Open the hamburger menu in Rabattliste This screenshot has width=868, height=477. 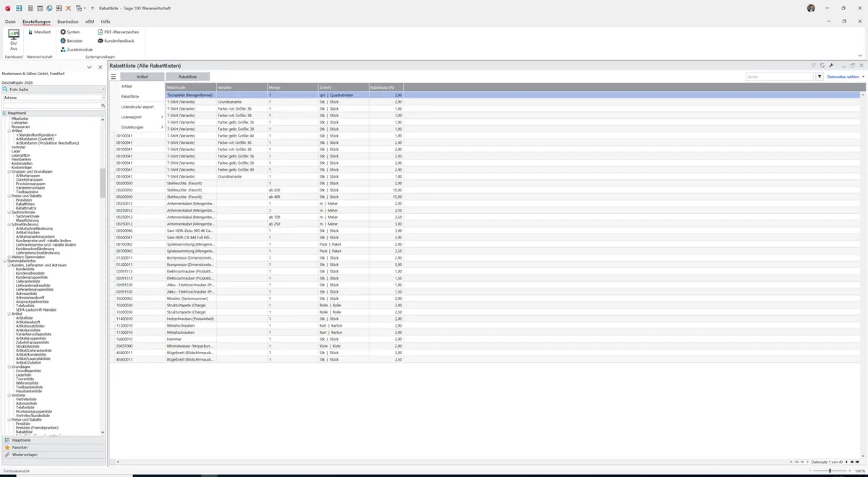pyautogui.click(x=114, y=77)
